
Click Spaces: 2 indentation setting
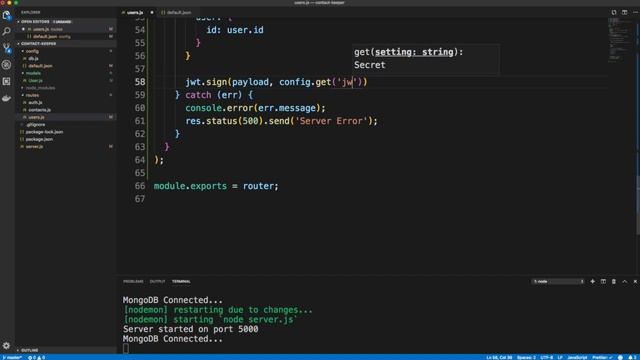click(x=526, y=357)
